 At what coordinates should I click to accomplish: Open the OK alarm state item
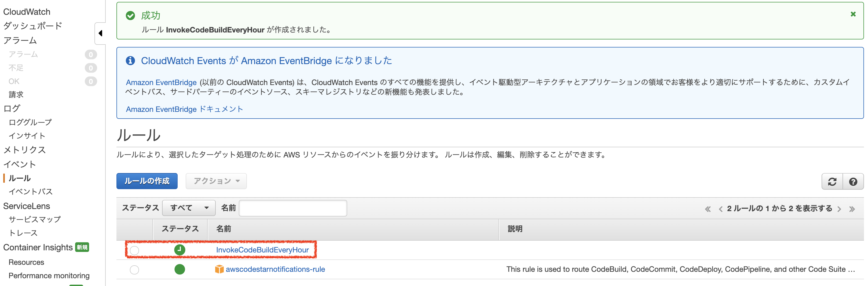coord(14,82)
